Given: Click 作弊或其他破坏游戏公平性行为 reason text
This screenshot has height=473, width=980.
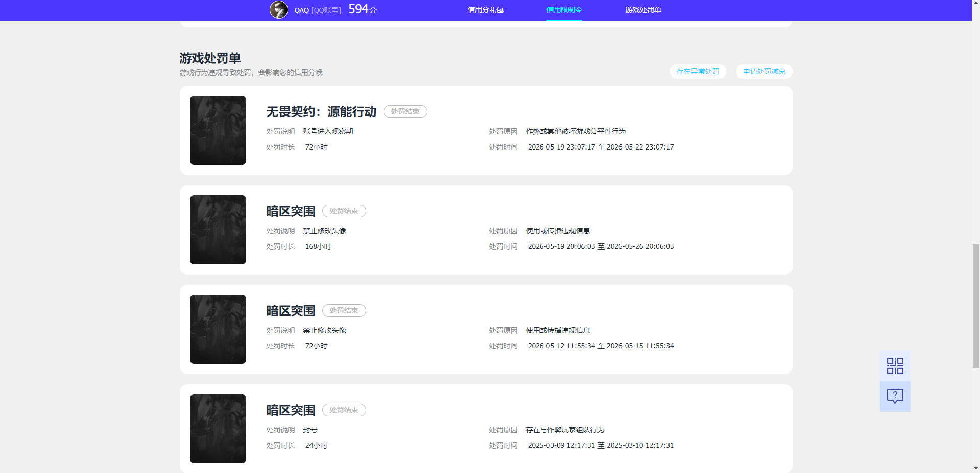Looking at the screenshot, I should pos(576,131).
